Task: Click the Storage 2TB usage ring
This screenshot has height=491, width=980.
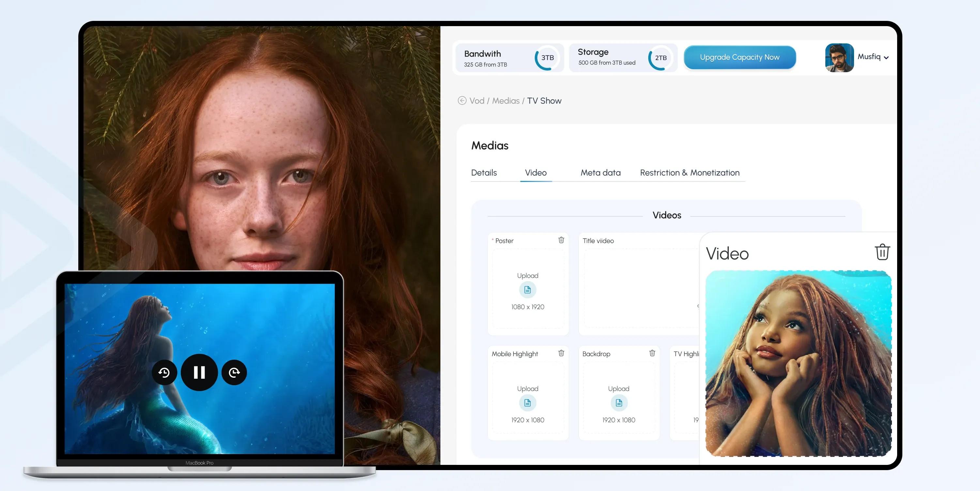Action: [x=661, y=58]
